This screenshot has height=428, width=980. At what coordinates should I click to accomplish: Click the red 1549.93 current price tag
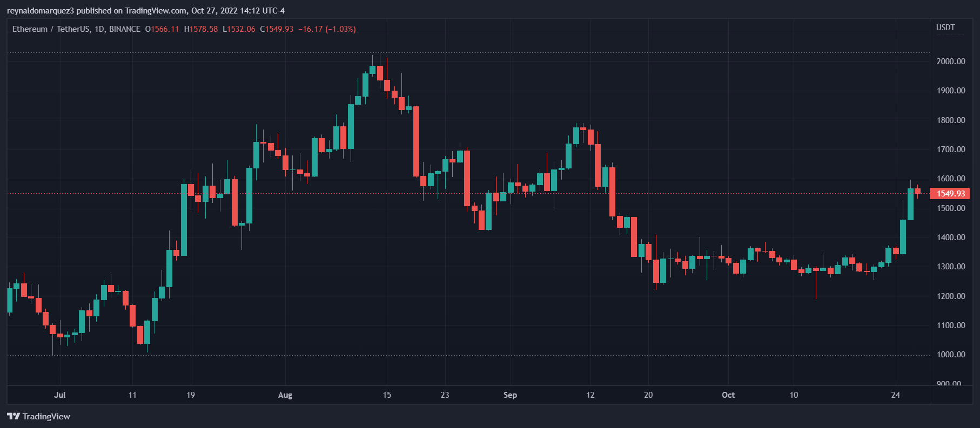pos(950,193)
